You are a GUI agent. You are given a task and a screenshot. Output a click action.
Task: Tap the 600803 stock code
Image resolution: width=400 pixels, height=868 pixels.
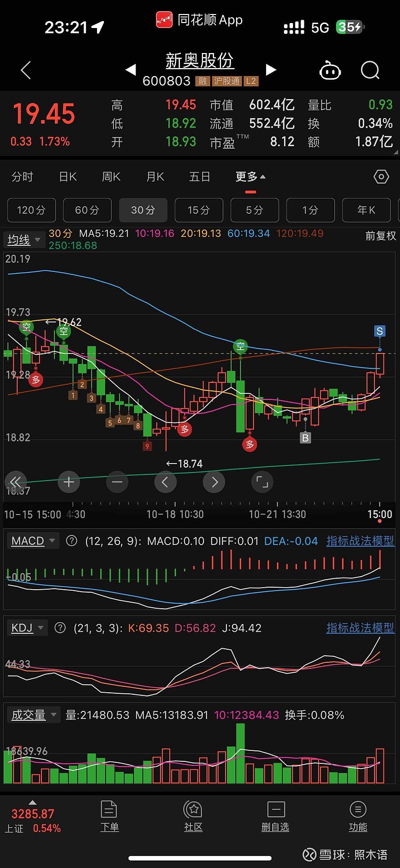pos(166,81)
